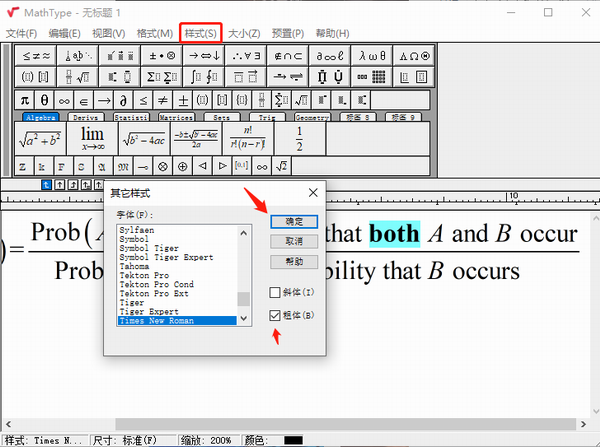
Task: Insert the left-pointing triangle symbol
Action: [202, 166]
